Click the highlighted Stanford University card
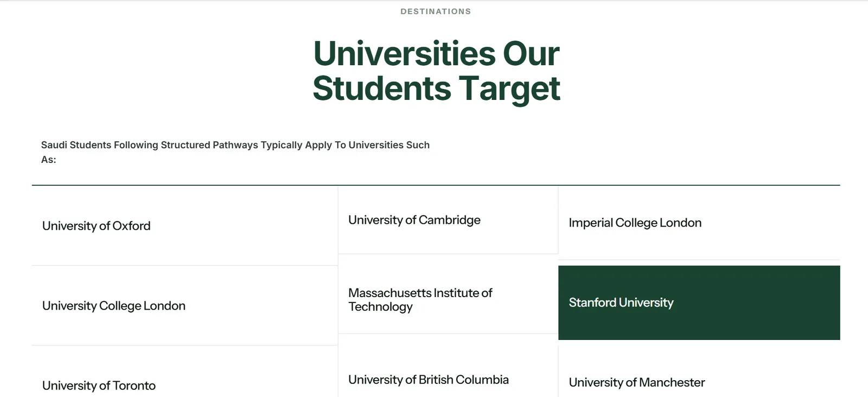The width and height of the screenshot is (868, 397). point(699,303)
